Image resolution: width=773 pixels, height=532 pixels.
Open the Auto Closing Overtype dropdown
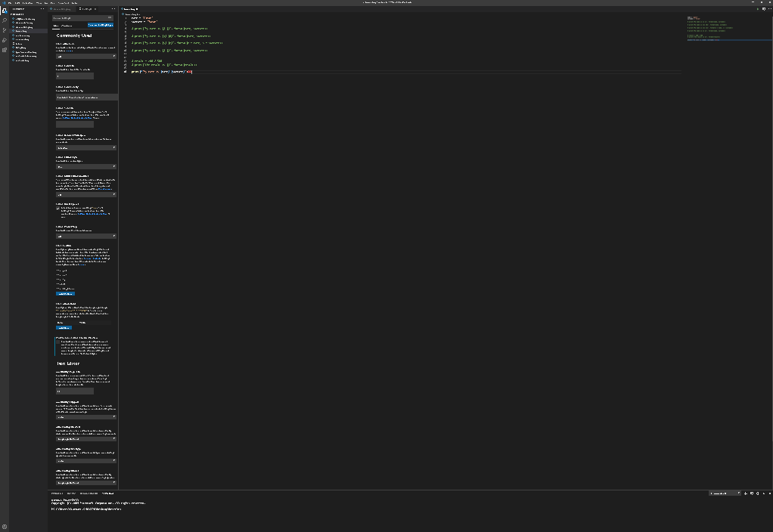85,460
